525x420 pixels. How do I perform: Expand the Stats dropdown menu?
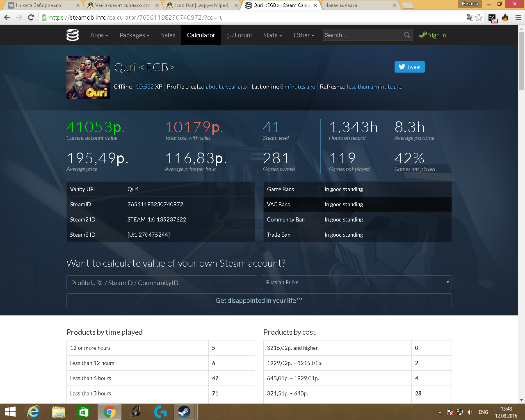click(273, 35)
